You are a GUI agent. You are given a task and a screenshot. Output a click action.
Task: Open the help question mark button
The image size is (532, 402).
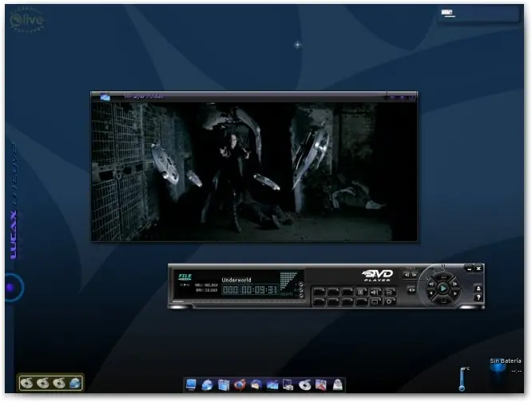(x=478, y=297)
